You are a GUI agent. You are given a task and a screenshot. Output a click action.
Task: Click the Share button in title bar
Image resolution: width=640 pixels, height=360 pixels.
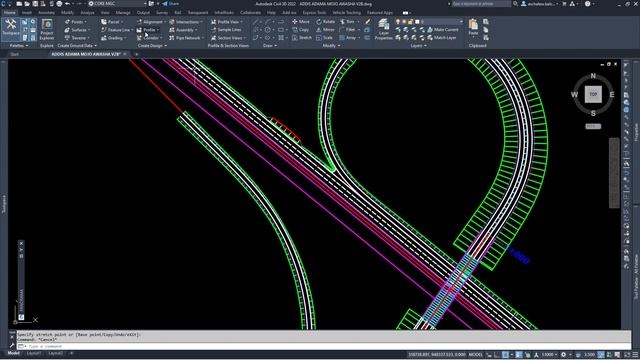(x=171, y=4)
